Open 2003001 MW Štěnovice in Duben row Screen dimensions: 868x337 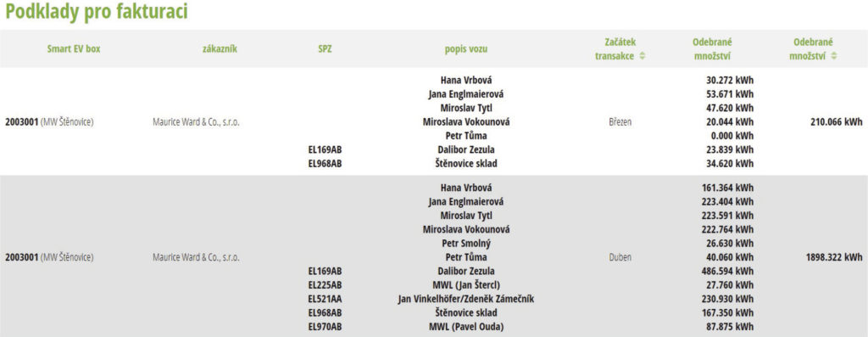click(x=49, y=258)
